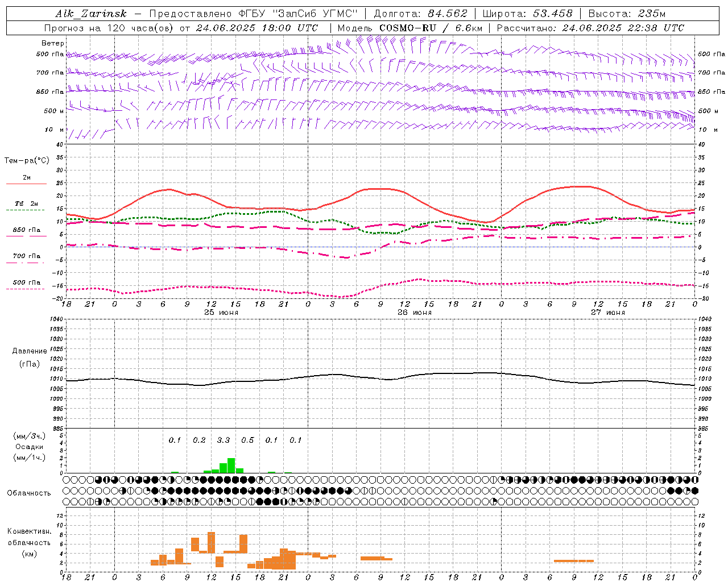Screen dimensions: 728x582
Task: Select the 'Широта: 53.458' latitude value
Action: point(527,14)
